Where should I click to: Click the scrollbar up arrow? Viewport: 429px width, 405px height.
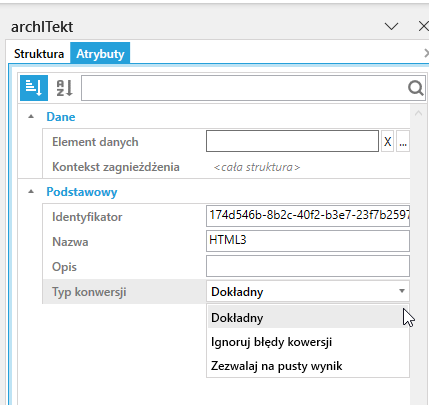pos(418,114)
